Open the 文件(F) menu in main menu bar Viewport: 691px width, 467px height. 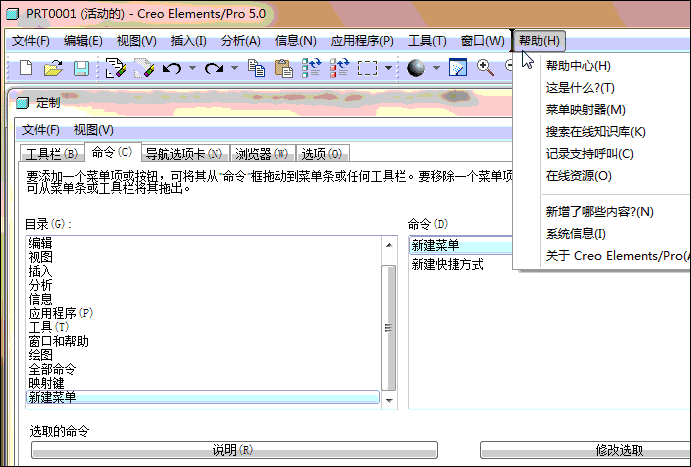30,41
